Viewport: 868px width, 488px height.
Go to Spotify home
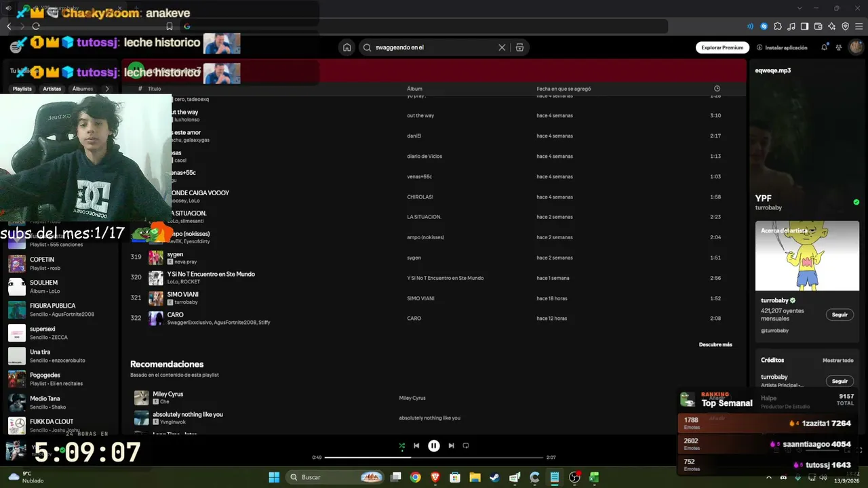click(347, 47)
